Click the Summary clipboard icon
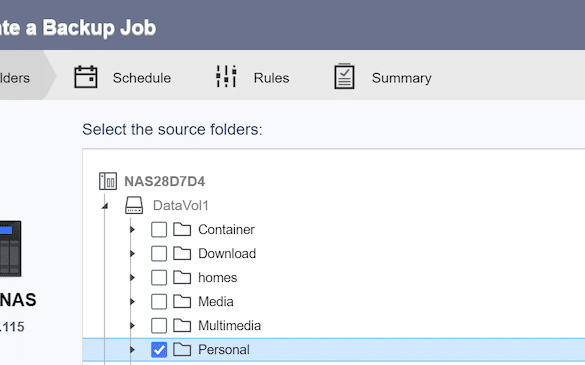 (344, 76)
